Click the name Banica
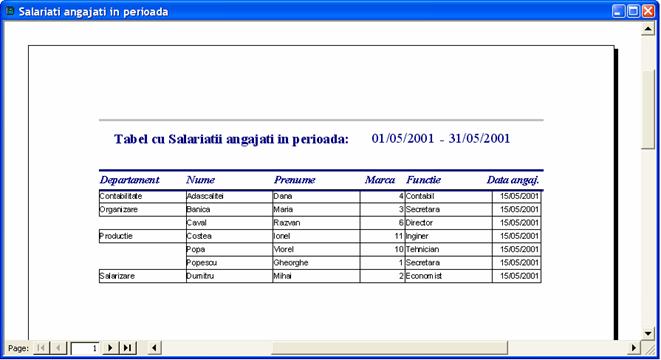Image resolution: width=661 pixels, height=360 pixels. click(199, 210)
